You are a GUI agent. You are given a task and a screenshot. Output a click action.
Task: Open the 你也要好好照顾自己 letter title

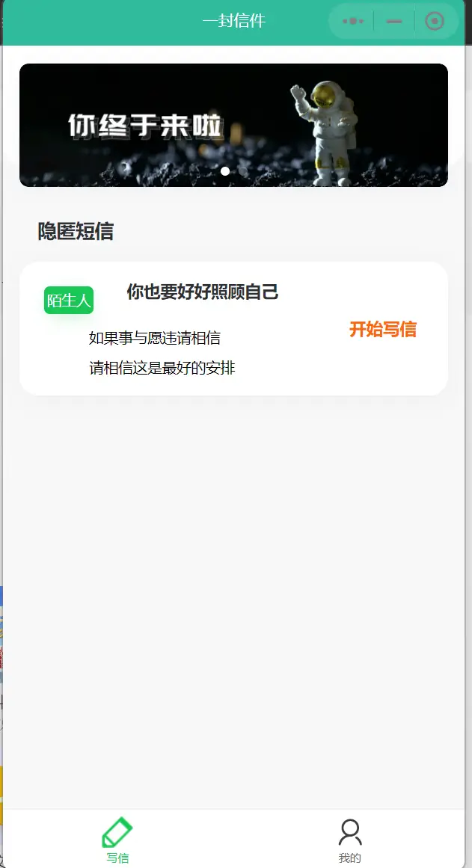[x=203, y=291]
